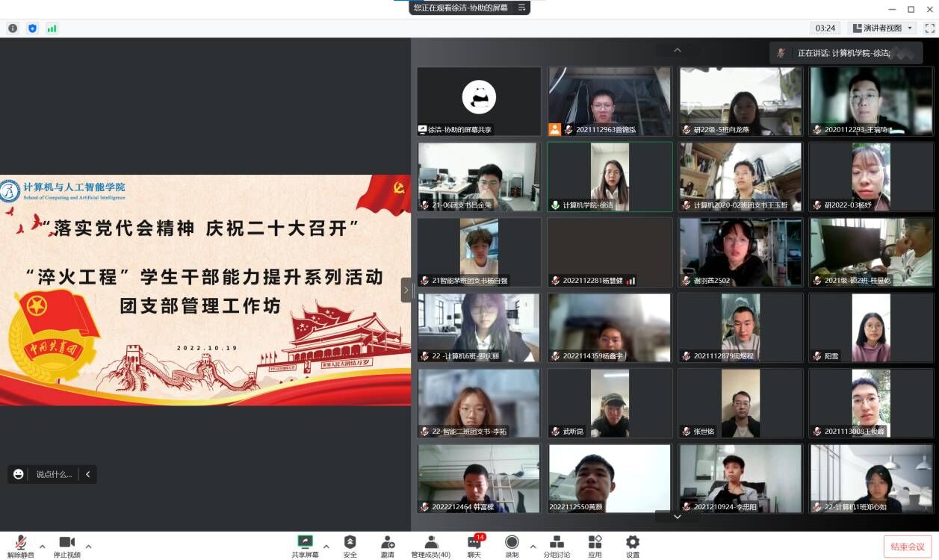This screenshot has width=939, height=560.
Task: Open the security shield icon (安全)
Action: pyautogui.click(x=350, y=542)
